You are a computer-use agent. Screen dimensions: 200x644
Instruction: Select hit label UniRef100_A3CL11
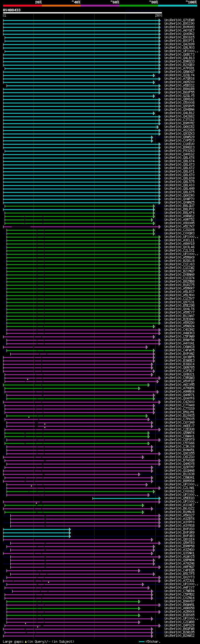[x=179, y=240]
